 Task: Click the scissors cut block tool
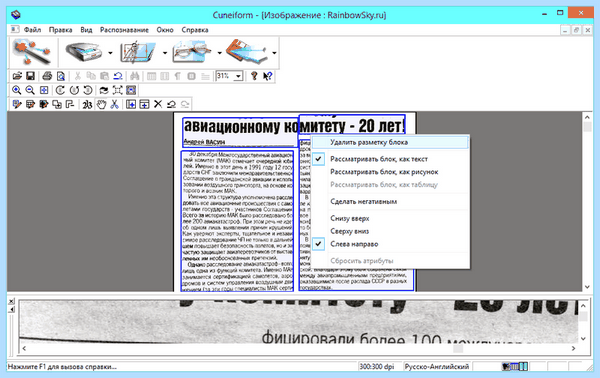(x=114, y=104)
